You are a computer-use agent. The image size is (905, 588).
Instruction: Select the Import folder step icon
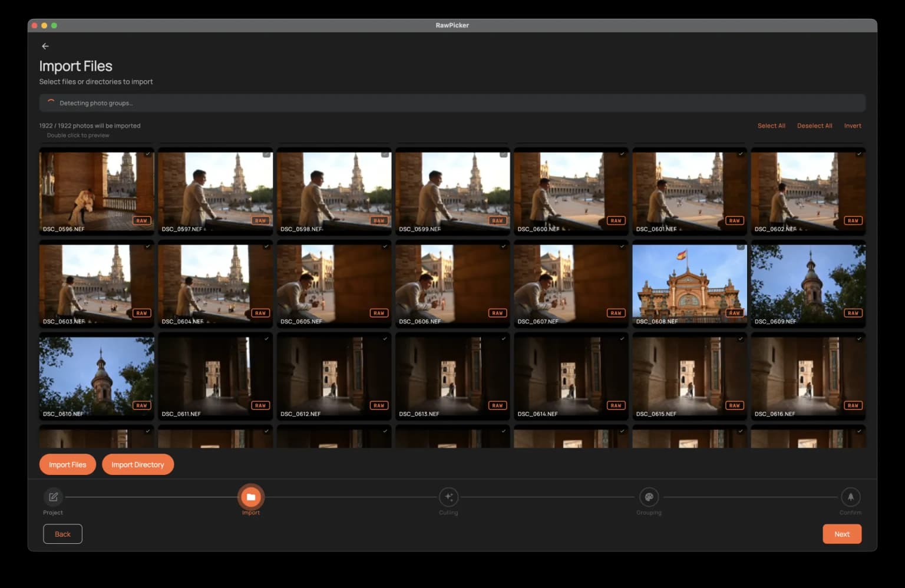(x=250, y=497)
